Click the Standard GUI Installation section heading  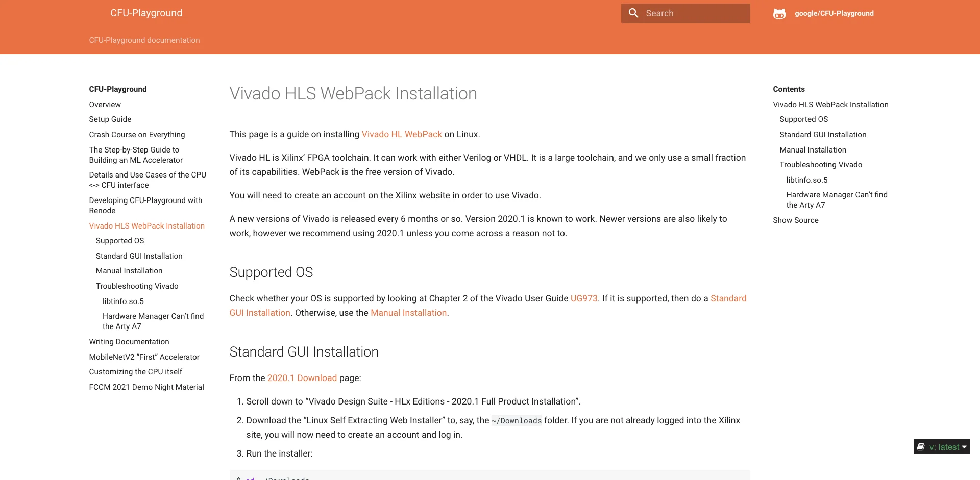pyautogui.click(x=304, y=352)
